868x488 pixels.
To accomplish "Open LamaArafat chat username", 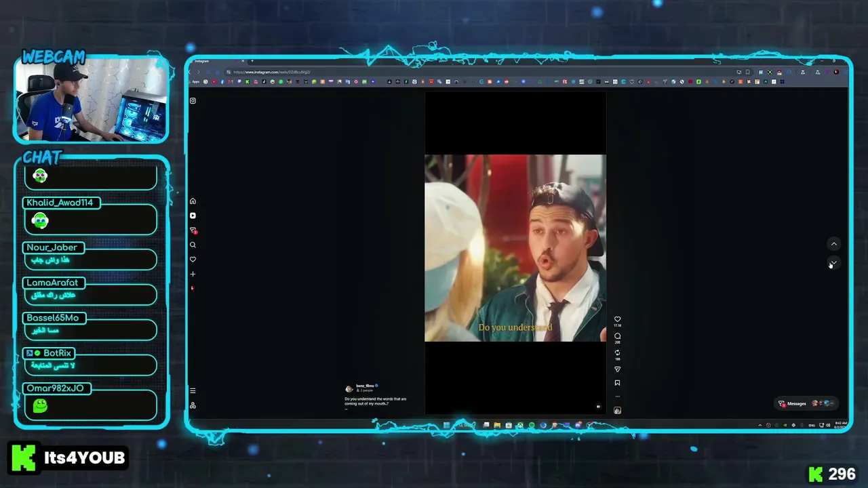I will (52, 283).
